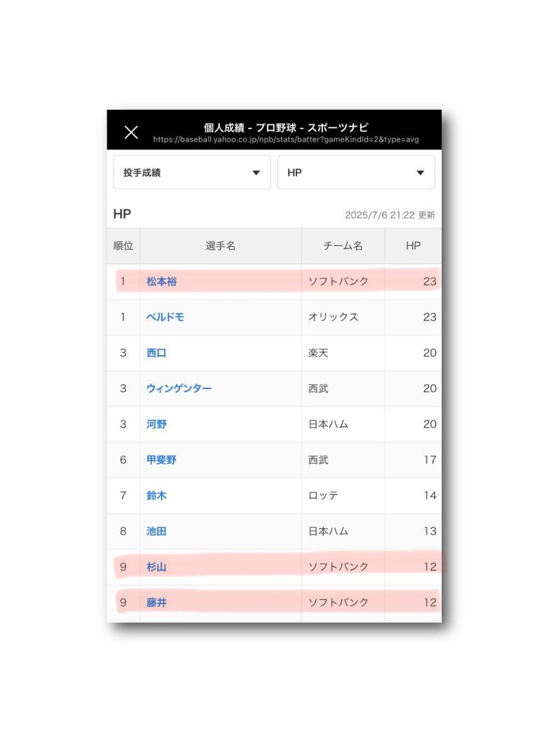Open player 甲斐野 profile link
Viewport: 559px width, 756px height.
click(162, 460)
